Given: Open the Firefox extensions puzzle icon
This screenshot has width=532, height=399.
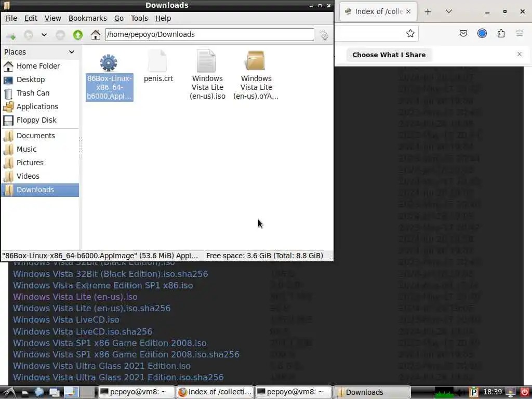Looking at the screenshot, I should [x=501, y=33].
